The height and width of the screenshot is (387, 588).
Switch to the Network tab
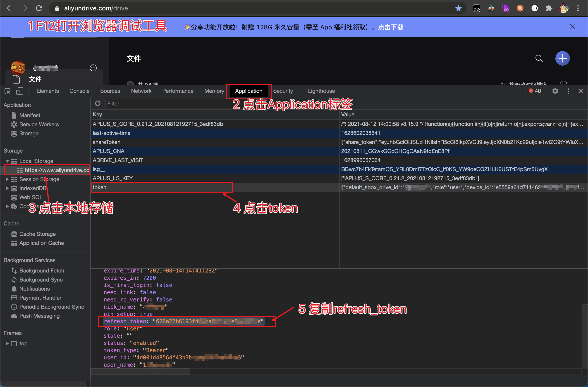pos(141,91)
